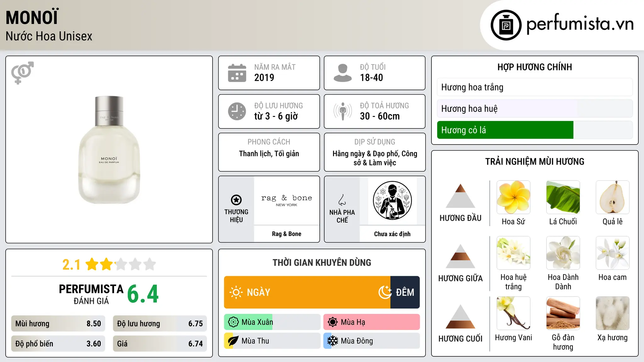Open the Hương Vani note image

click(x=514, y=313)
